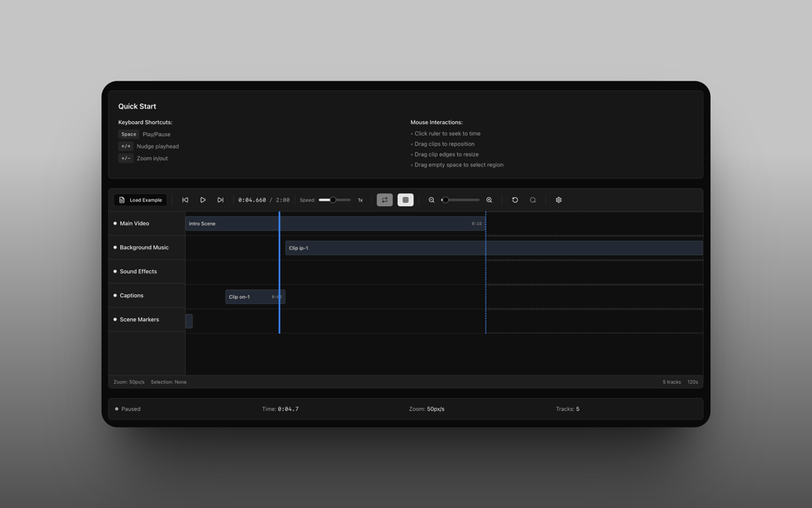
Task: Click the 'Selection: None' status text
Action: pyautogui.click(x=169, y=382)
